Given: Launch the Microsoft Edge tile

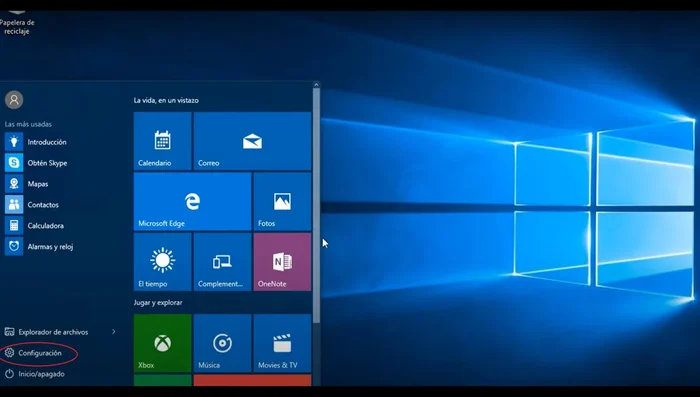Looking at the screenshot, I should (x=192, y=201).
